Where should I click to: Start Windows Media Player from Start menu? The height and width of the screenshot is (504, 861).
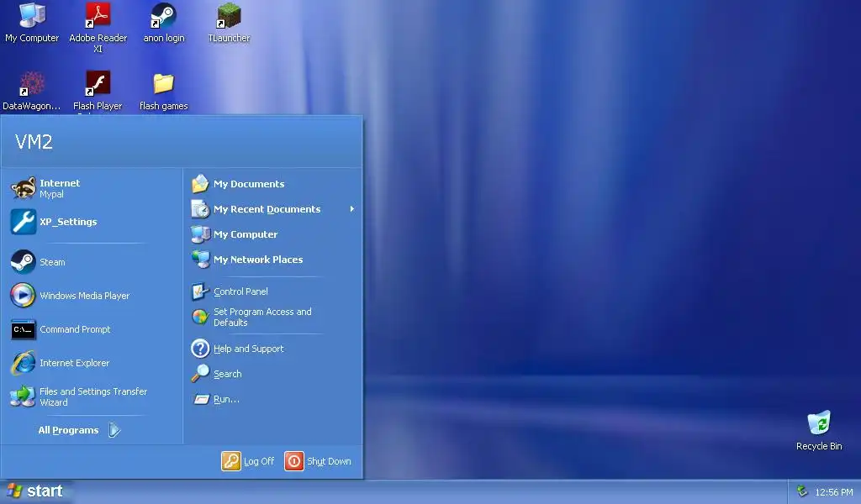[92, 296]
